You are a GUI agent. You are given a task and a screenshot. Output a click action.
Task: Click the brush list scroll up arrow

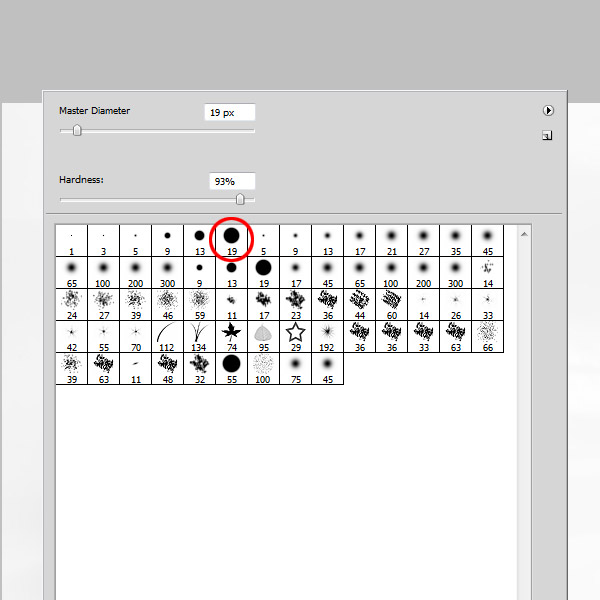point(524,234)
